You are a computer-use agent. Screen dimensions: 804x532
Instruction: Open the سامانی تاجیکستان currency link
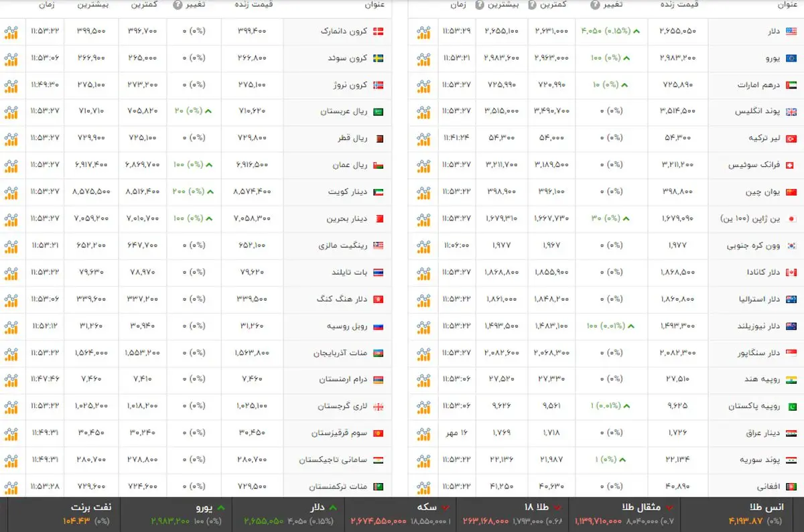[x=334, y=460]
